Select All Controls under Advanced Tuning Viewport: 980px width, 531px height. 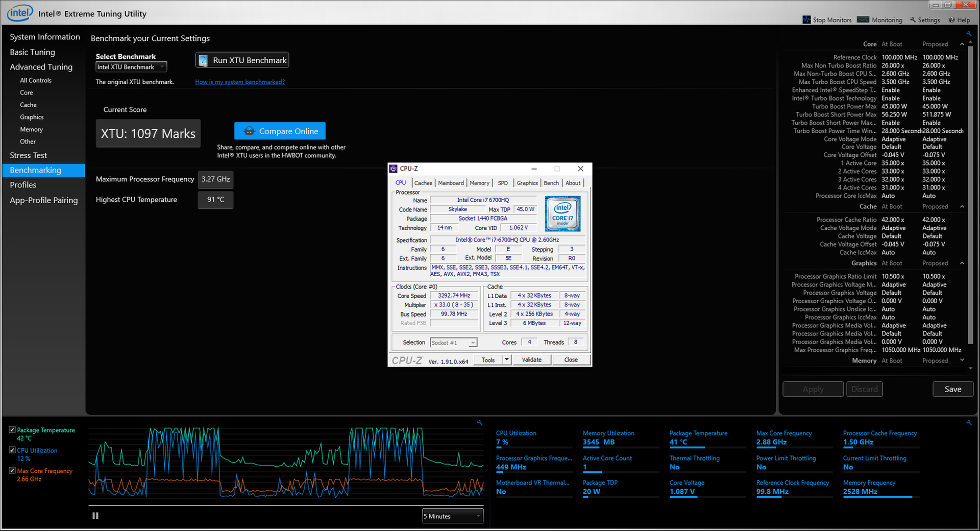(36, 81)
